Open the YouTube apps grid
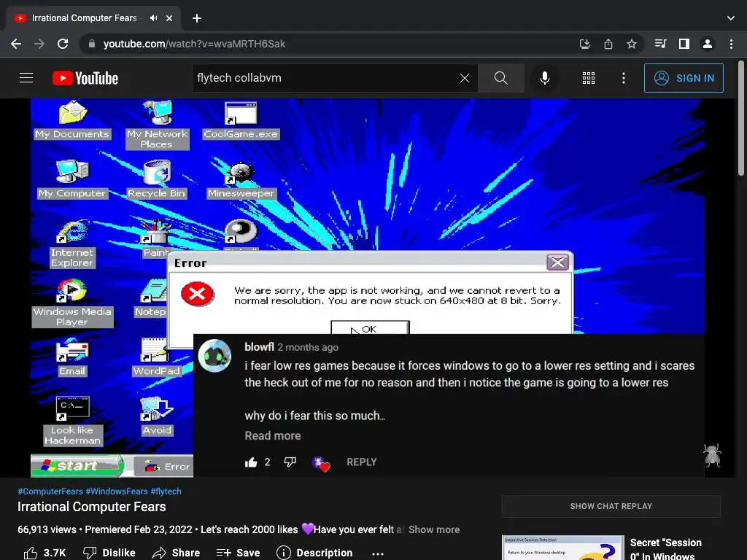 coord(589,78)
